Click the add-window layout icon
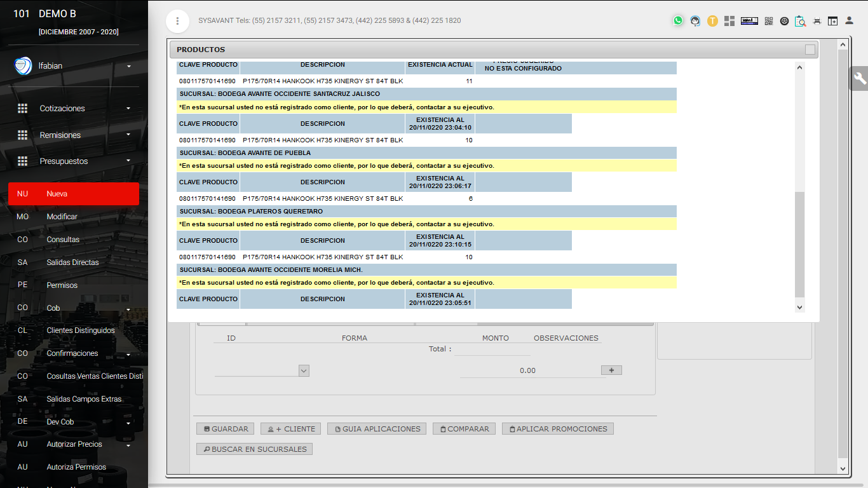This screenshot has height=488, width=868. (832, 21)
